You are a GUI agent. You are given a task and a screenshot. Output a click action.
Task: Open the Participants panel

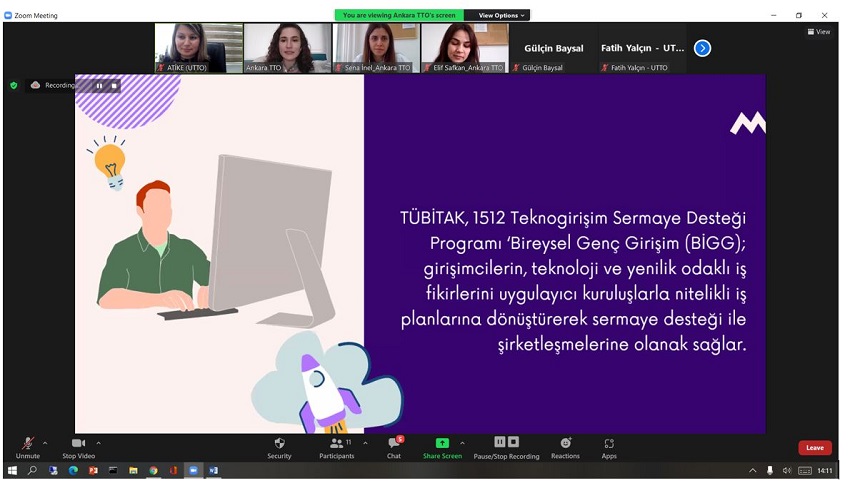(337, 447)
